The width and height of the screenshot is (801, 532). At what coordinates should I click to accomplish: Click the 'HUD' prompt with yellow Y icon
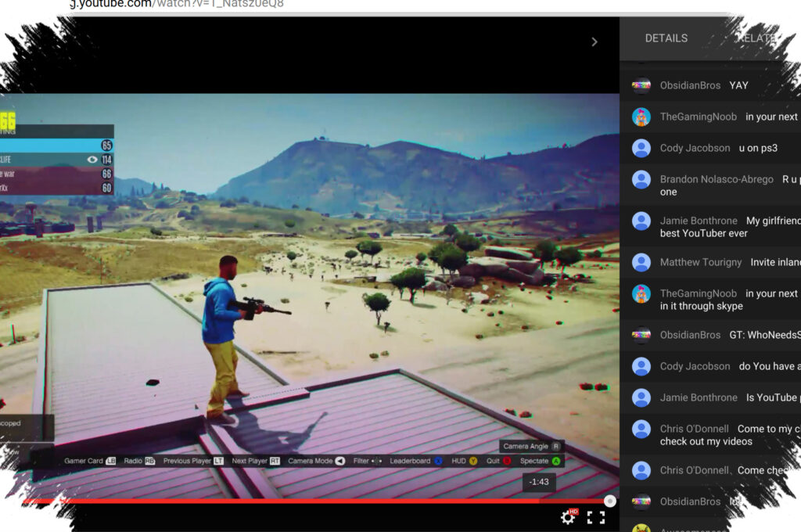464,461
